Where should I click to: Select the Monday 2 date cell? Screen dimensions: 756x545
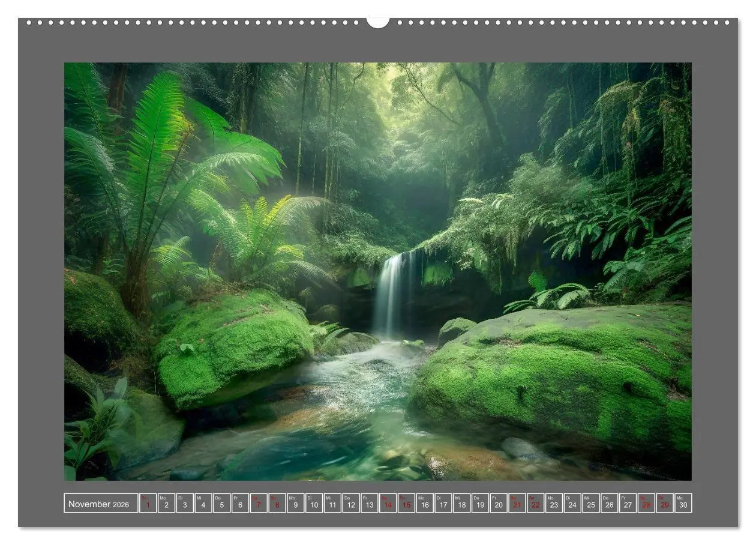tap(166, 504)
